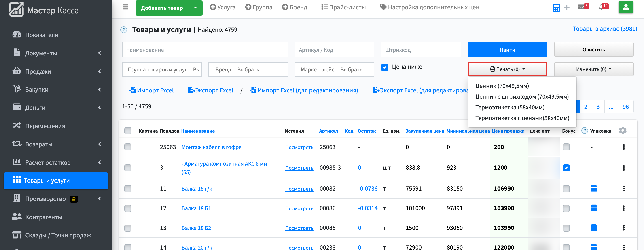Click the Мастер Касса logo

coord(44,10)
